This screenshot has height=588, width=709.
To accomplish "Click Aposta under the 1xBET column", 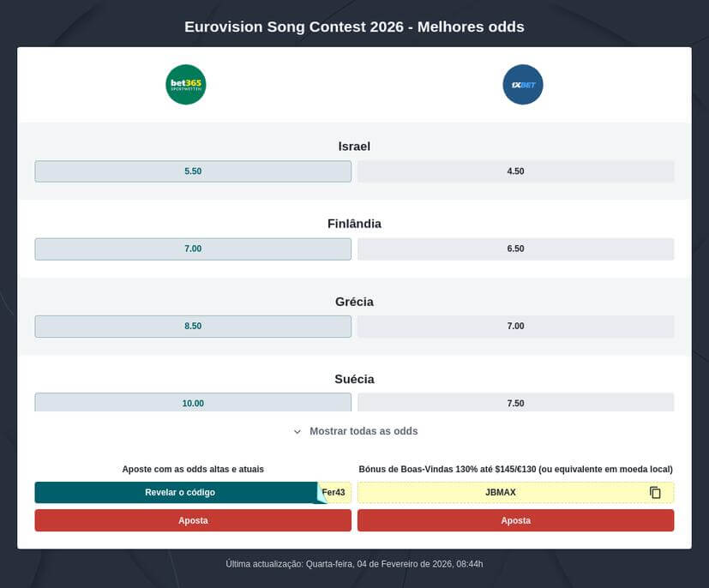I will click(x=515, y=520).
